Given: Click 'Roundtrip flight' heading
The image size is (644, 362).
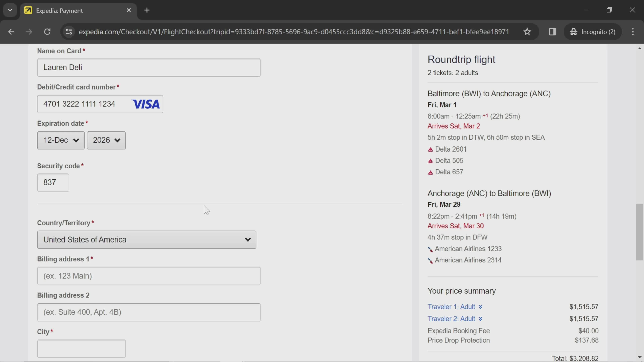Looking at the screenshot, I should 461,59.
